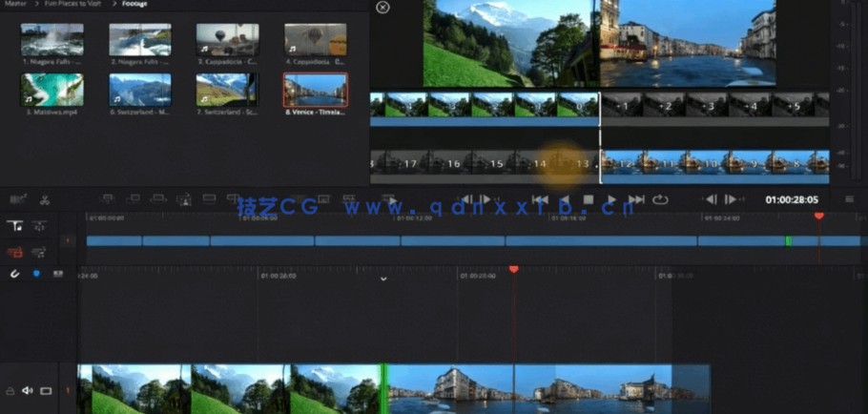Select the Venice clip in lower timeline
Image resolution: width=868 pixels, height=414 pixels.
pos(548,388)
